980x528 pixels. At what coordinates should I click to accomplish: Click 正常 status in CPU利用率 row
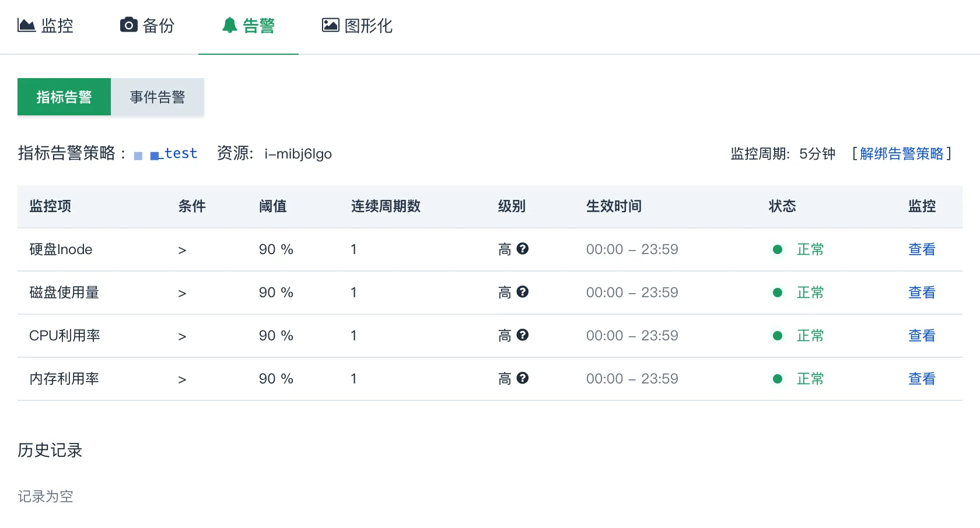click(810, 336)
